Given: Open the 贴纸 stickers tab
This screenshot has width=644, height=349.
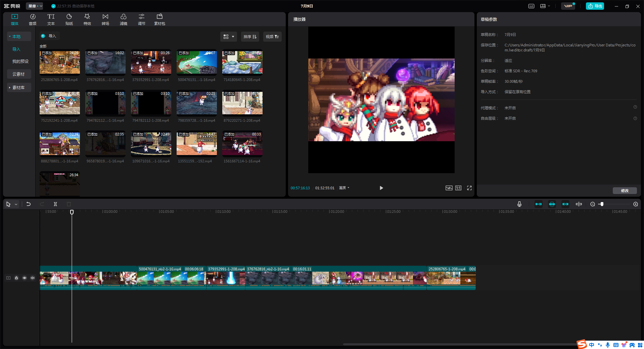Looking at the screenshot, I should pyautogui.click(x=69, y=20).
